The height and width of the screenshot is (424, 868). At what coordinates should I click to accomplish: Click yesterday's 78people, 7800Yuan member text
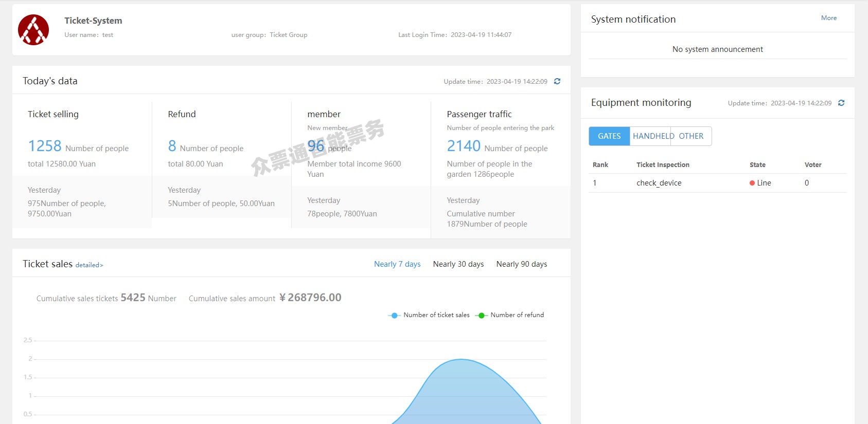tap(342, 214)
